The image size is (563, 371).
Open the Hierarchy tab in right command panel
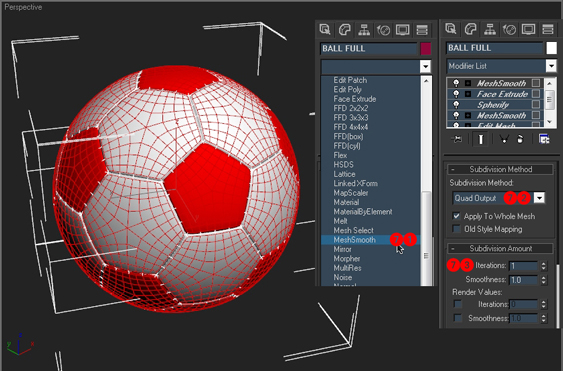pyautogui.click(x=490, y=29)
